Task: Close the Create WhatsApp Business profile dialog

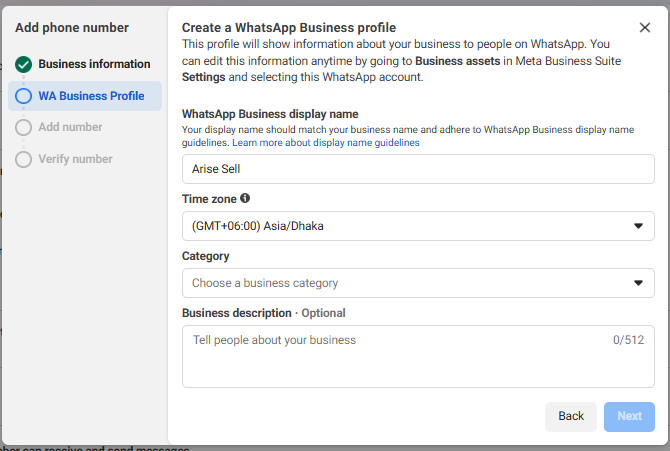Action: [x=644, y=28]
